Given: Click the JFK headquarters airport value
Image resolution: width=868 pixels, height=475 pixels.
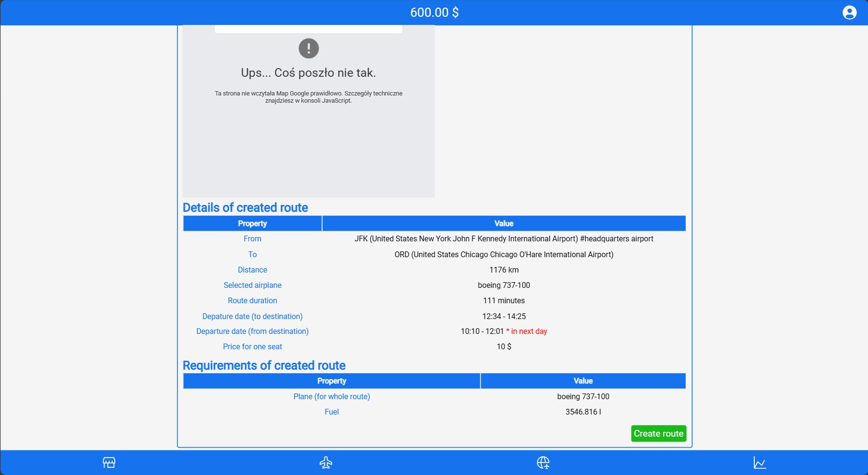Looking at the screenshot, I should pos(504,239).
